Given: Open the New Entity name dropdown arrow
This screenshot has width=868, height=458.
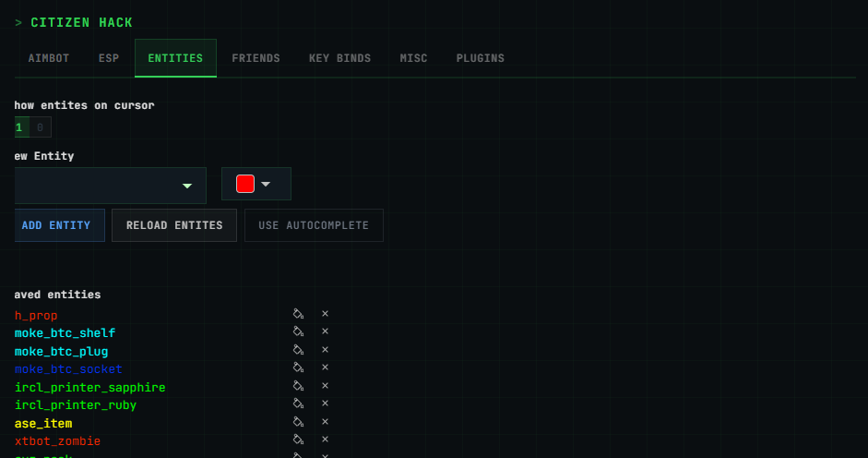Looking at the screenshot, I should coord(187,186).
